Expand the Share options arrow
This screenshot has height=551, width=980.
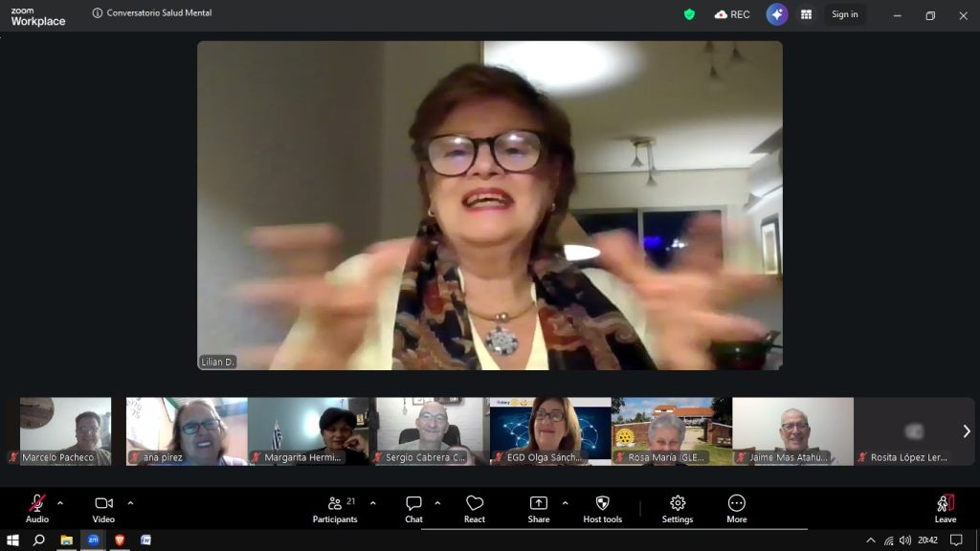click(565, 503)
